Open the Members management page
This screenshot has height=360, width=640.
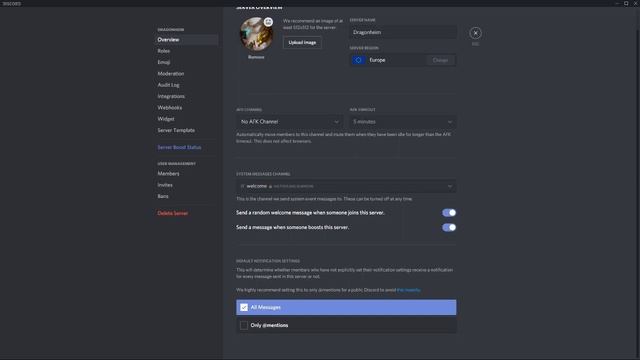coord(168,173)
